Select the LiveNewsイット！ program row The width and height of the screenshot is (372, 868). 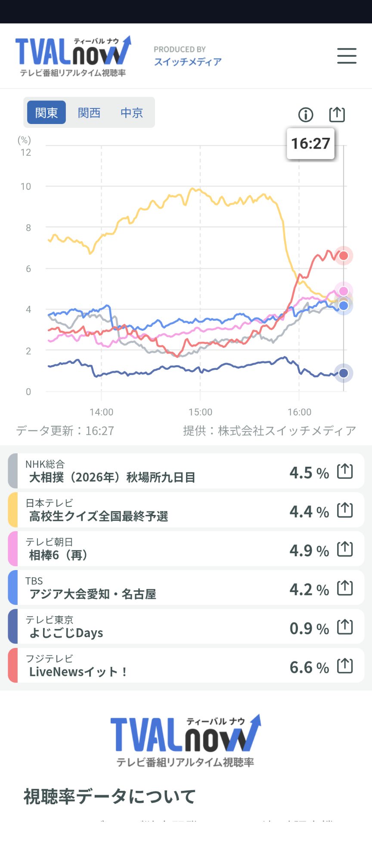(186, 666)
